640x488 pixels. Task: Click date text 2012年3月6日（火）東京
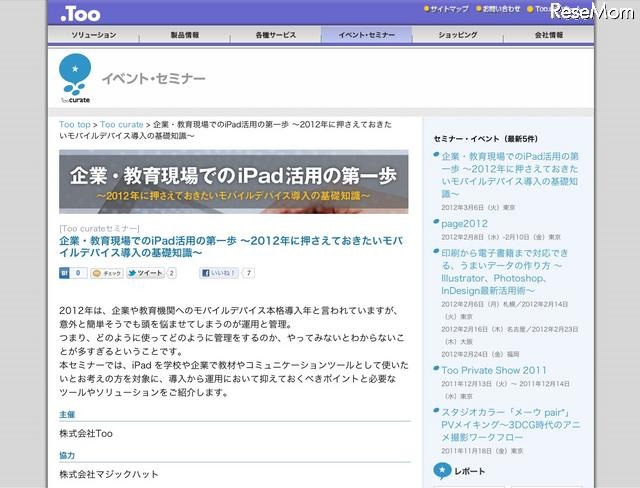(x=478, y=207)
